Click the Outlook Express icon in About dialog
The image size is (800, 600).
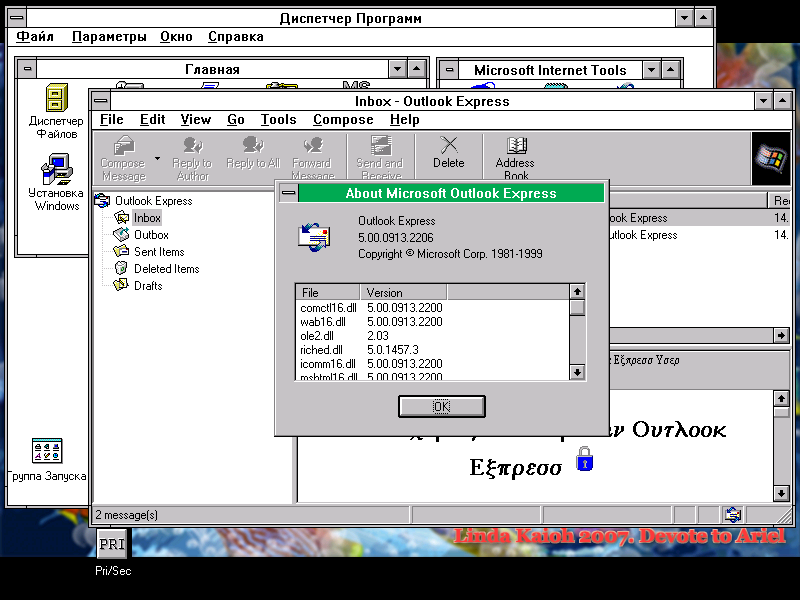point(314,237)
